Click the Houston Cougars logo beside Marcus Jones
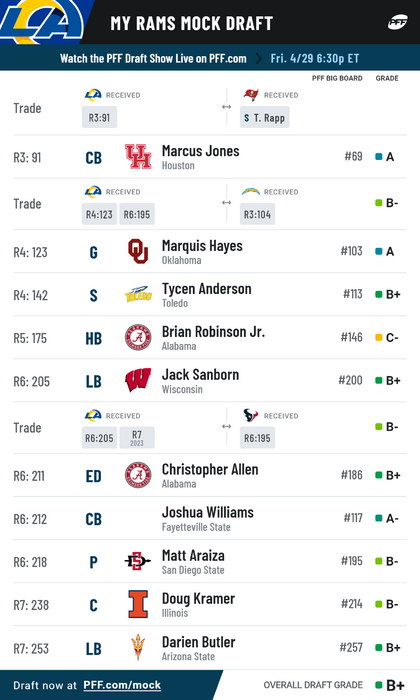420x700 pixels. pos(138,157)
